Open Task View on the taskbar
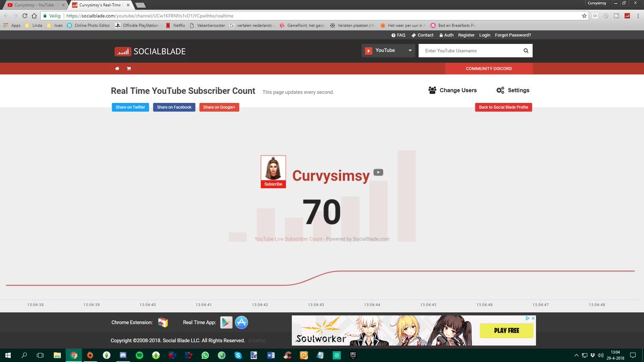The image size is (644, 362). [x=40, y=355]
